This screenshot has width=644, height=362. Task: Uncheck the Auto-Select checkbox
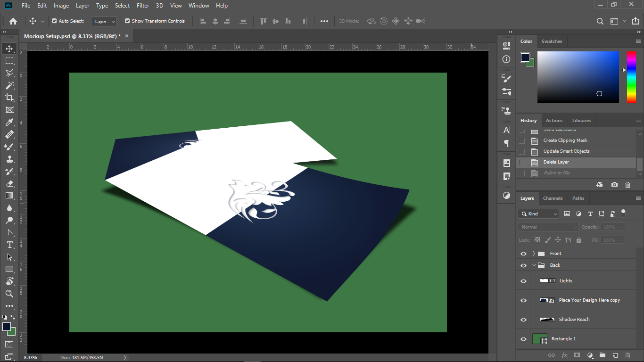54,21
